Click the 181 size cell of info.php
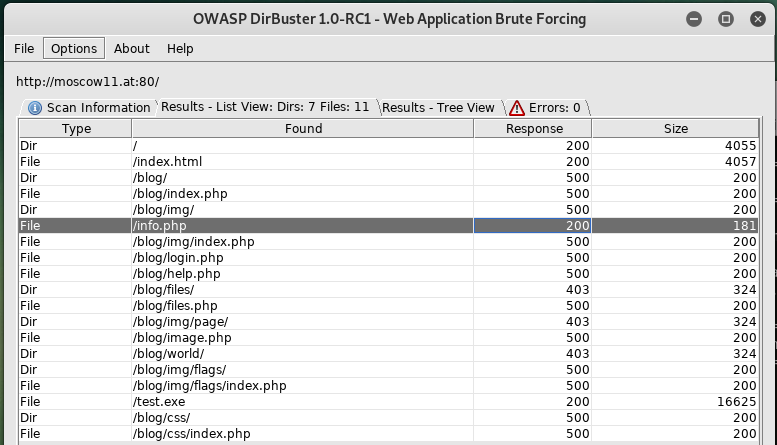The height and width of the screenshot is (445, 777). (x=675, y=225)
